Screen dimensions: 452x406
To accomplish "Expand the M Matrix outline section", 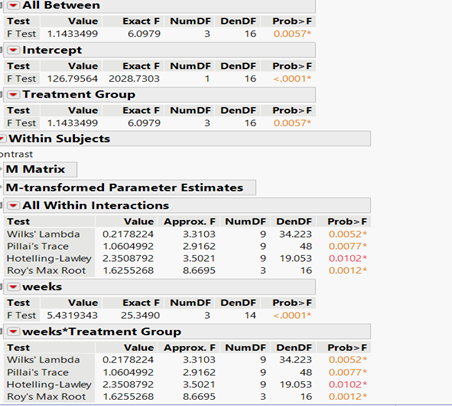I will pos(2,169).
